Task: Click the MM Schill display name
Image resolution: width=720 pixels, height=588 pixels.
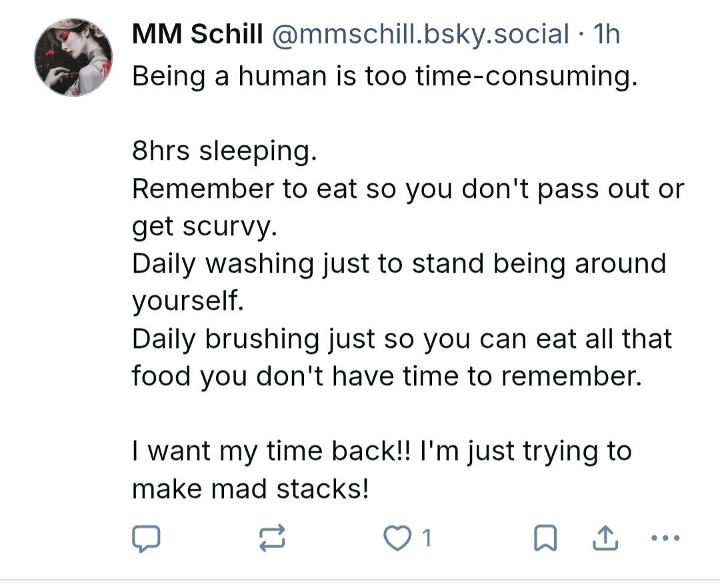Action: (x=197, y=35)
